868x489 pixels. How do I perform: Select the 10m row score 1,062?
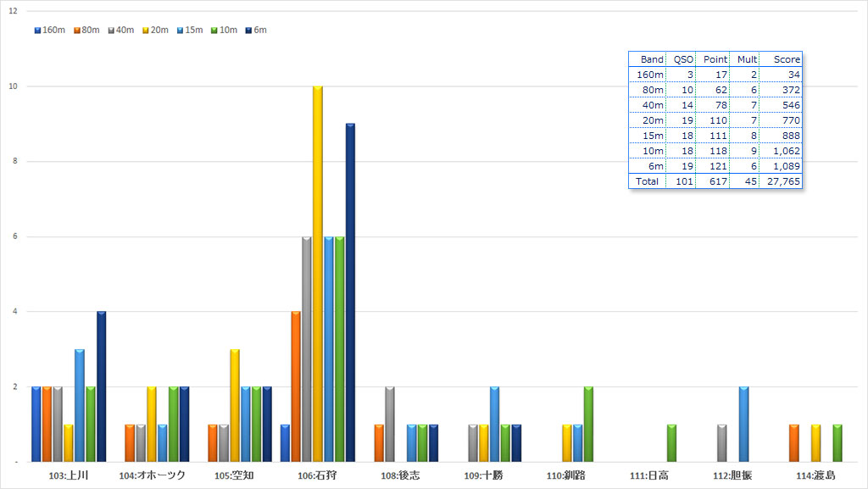782,151
